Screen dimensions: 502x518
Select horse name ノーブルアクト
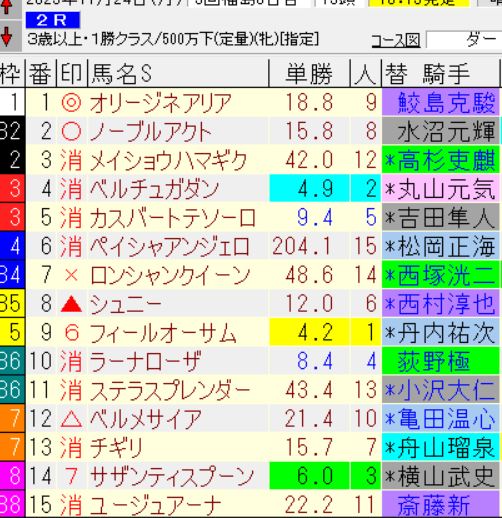tap(151, 131)
